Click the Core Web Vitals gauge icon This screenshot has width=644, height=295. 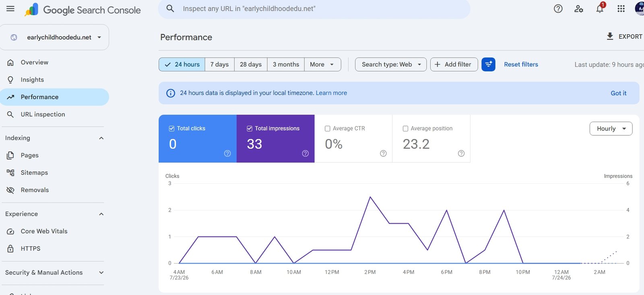point(10,231)
